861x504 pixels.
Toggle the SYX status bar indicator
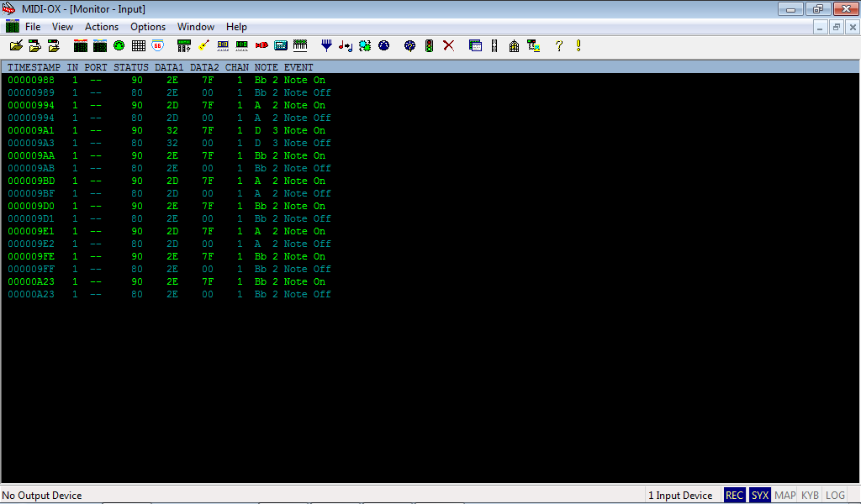760,496
